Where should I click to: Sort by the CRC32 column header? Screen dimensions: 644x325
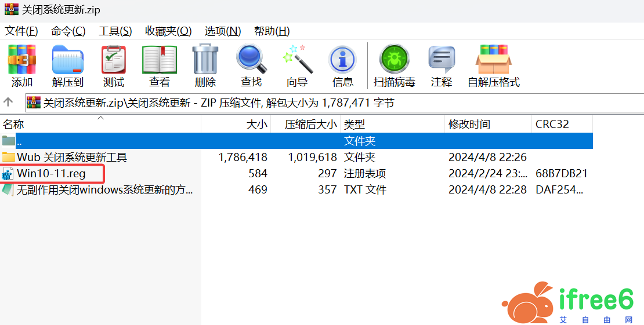(562, 125)
